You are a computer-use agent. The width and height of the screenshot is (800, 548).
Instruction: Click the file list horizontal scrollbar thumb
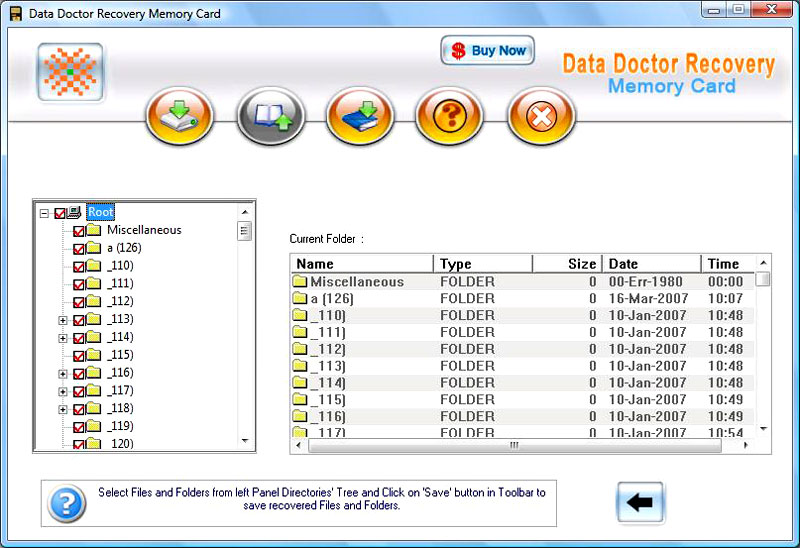pos(515,445)
